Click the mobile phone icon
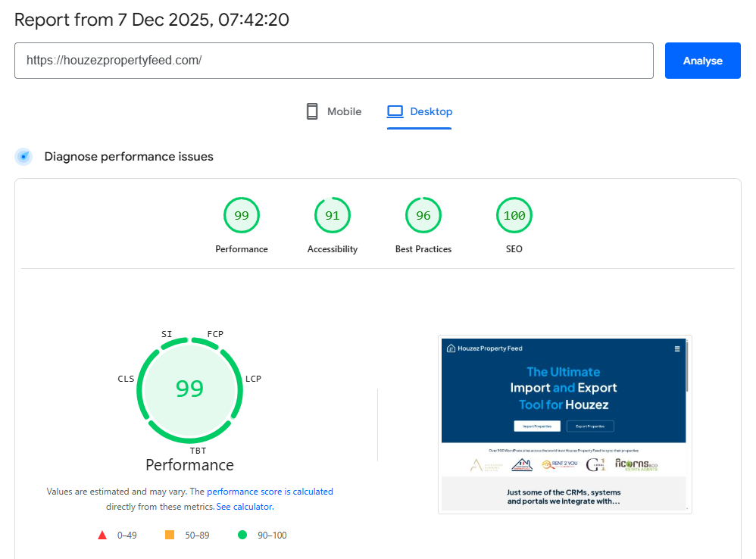756x559 pixels. [312, 111]
